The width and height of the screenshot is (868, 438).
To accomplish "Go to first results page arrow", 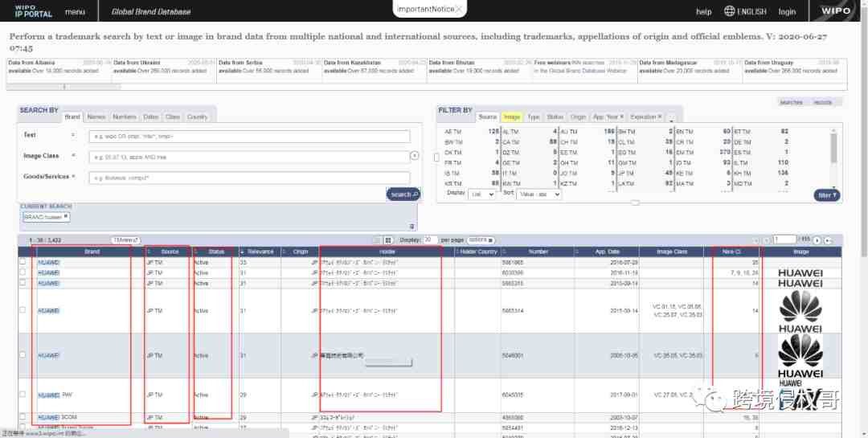I will coord(756,240).
